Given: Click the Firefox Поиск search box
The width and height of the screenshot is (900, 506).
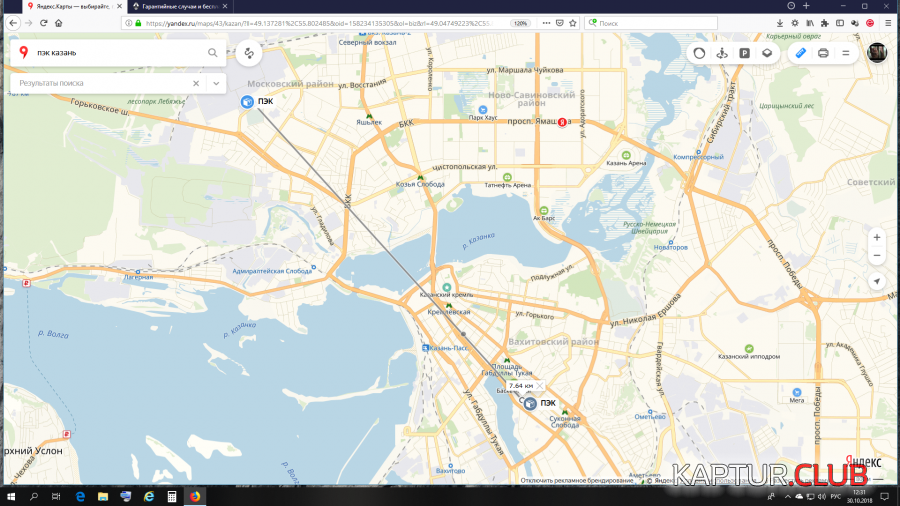Looking at the screenshot, I should (x=651, y=24).
